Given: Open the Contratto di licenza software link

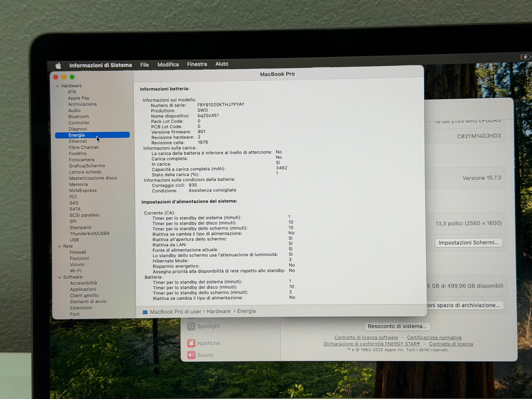Looking at the screenshot, I should click(366, 338).
